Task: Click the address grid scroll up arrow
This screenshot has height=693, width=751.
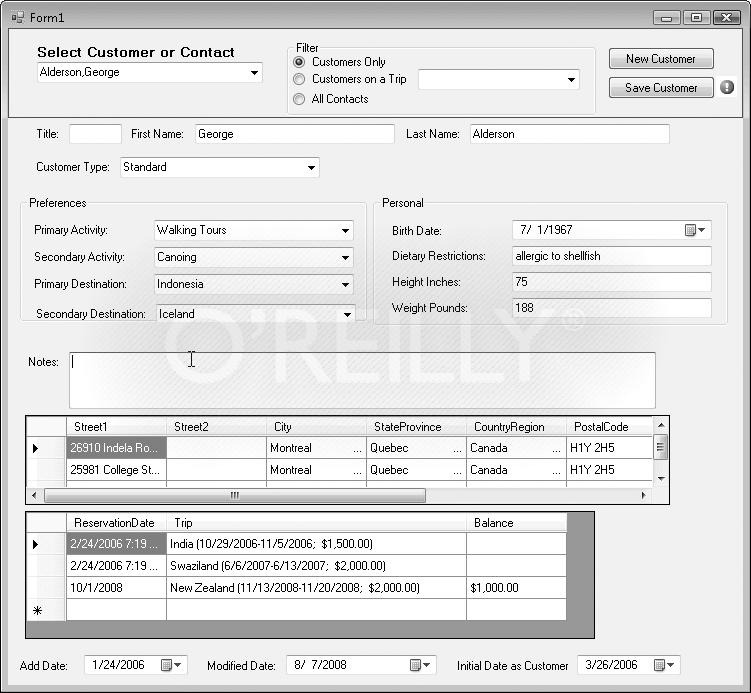Action: click(x=661, y=425)
